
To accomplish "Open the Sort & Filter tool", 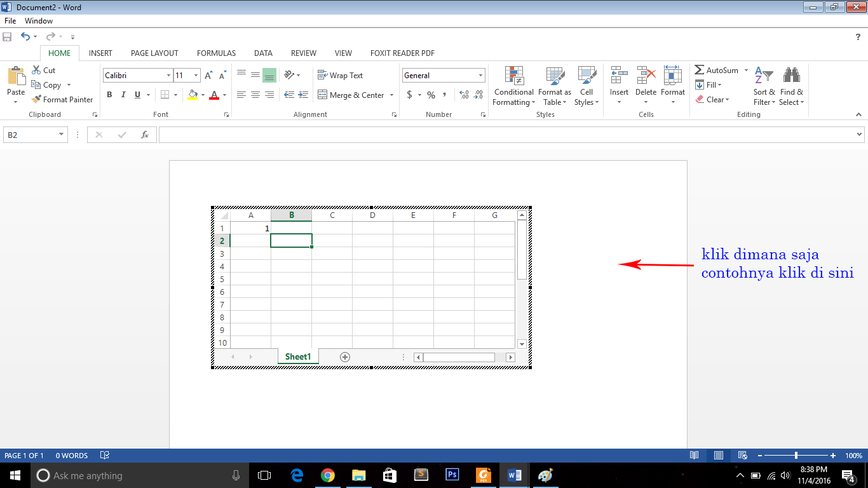I will pyautogui.click(x=764, y=86).
